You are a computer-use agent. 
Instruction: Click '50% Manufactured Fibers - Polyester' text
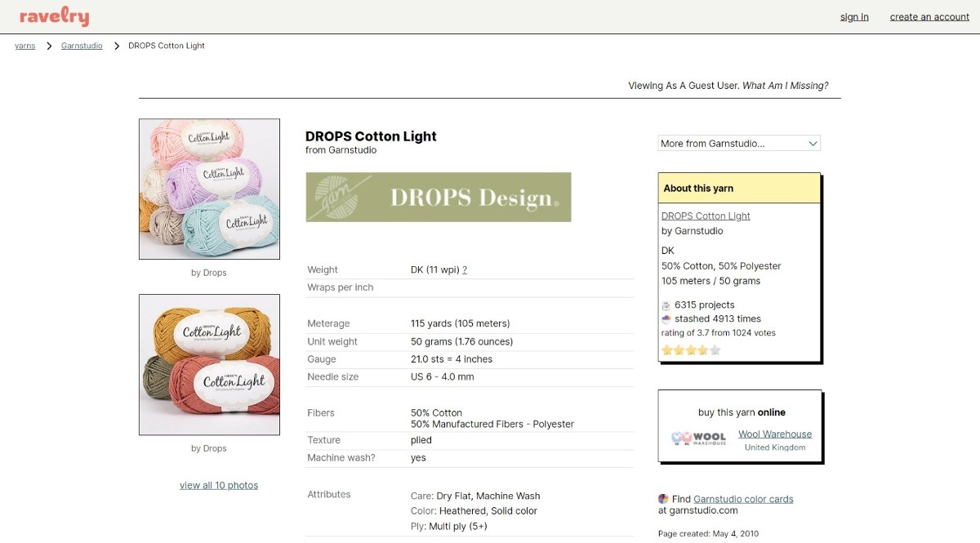(492, 425)
